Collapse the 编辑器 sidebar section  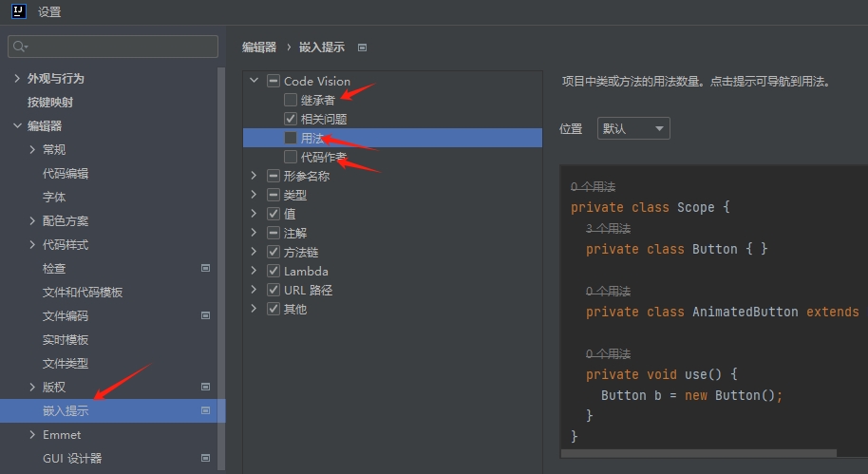click(x=17, y=125)
